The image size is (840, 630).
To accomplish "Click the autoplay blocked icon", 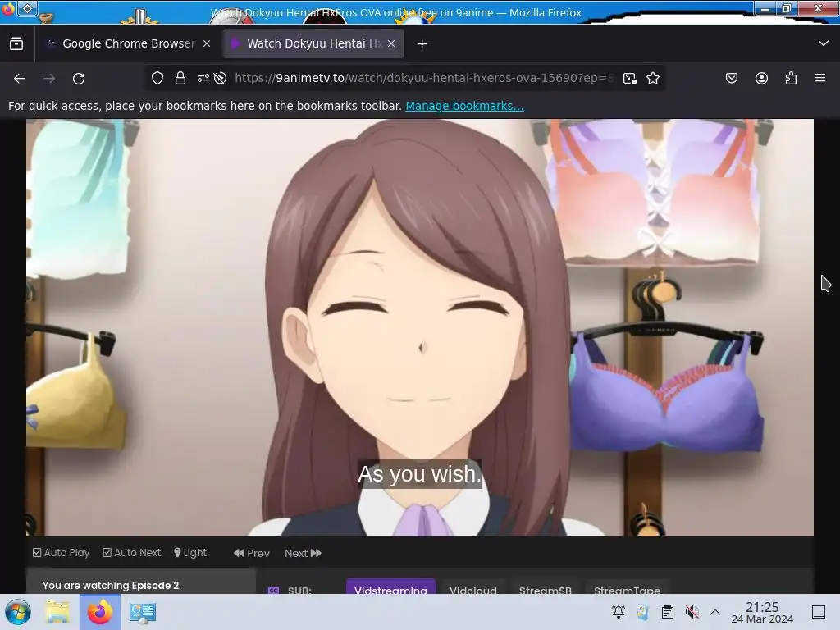I will pos(220,78).
